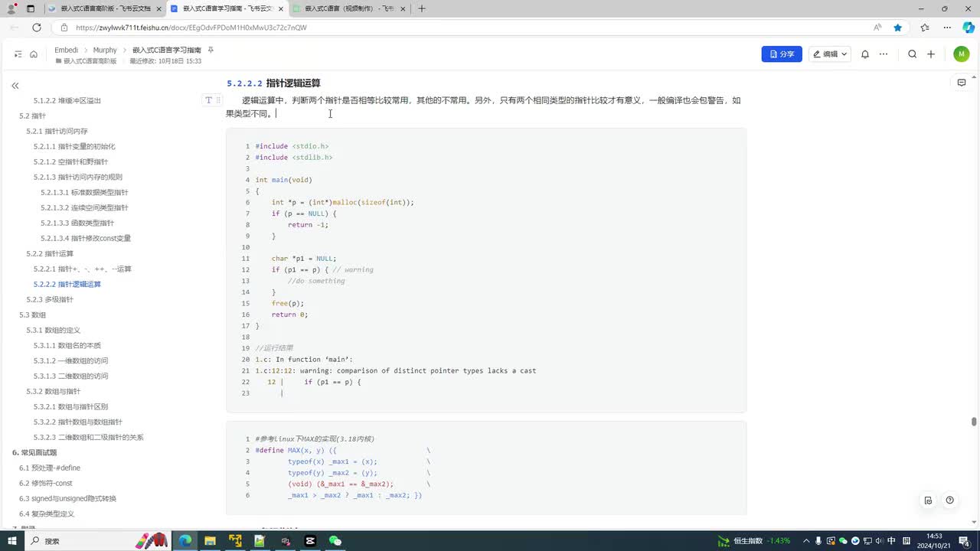Screen dimensions: 980x551
Task: Go to outline item 6.2 修饰符-const
Action: click(x=46, y=483)
